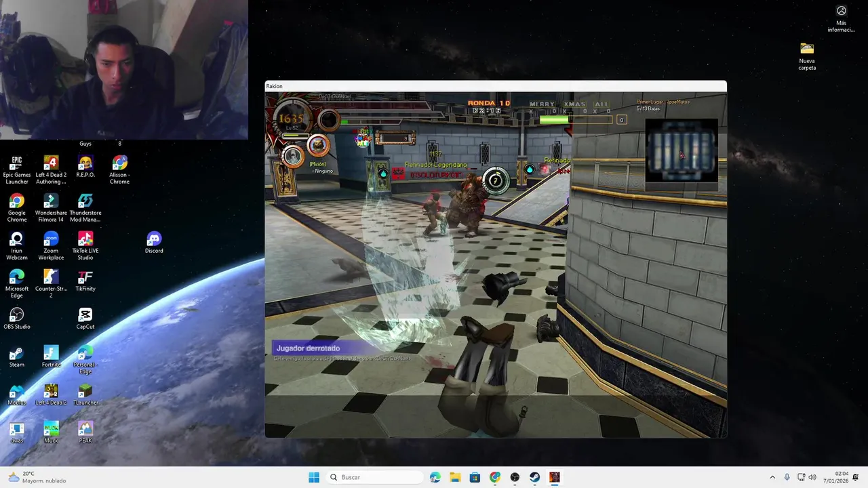
Task: Open Iriun Webcam desktop icon
Action: pos(17,246)
